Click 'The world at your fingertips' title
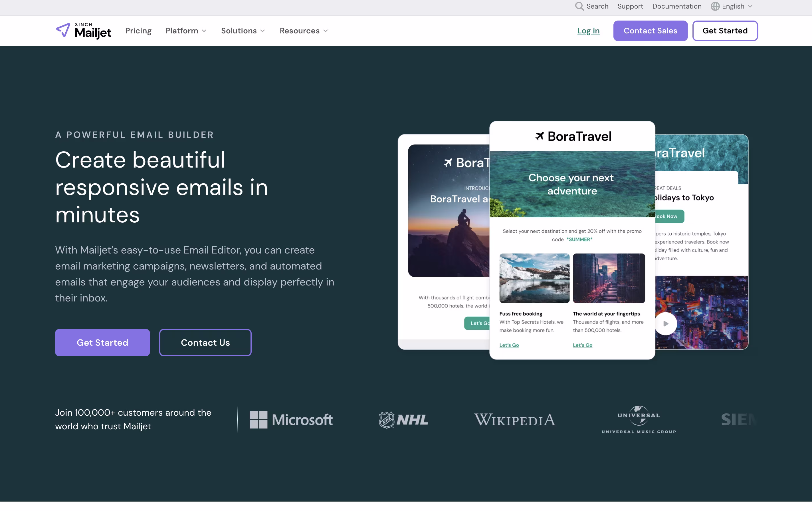This screenshot has height=511, width=812. [606, 314]
